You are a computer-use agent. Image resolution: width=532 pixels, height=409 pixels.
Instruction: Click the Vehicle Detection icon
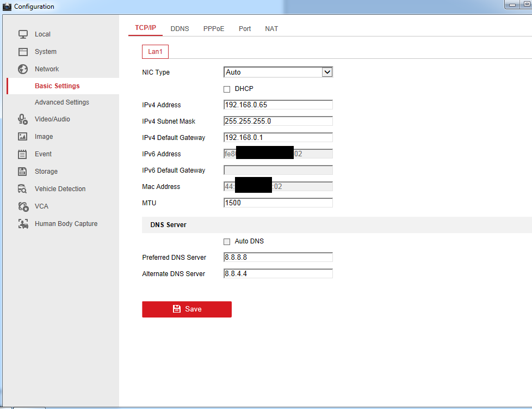point(23,189)
